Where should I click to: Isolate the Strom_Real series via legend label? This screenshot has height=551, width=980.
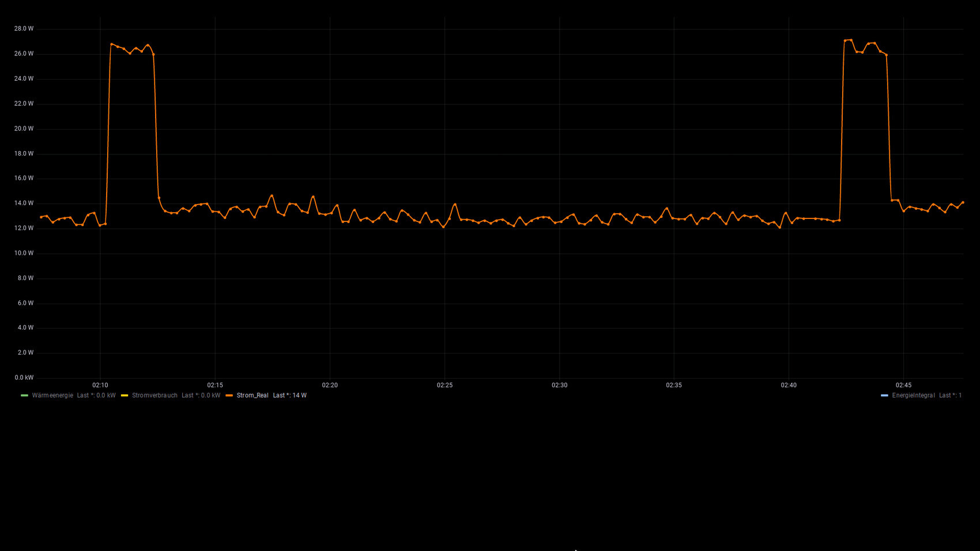coord(252,395)
